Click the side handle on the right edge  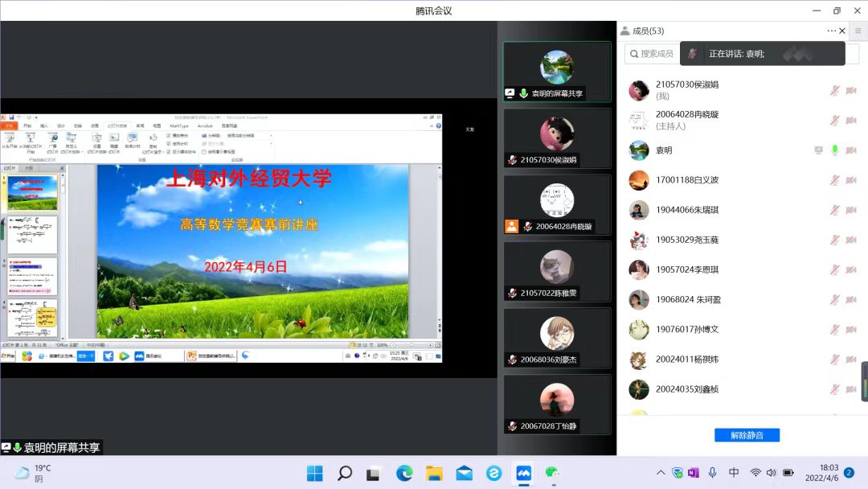(x=864, y=381)
